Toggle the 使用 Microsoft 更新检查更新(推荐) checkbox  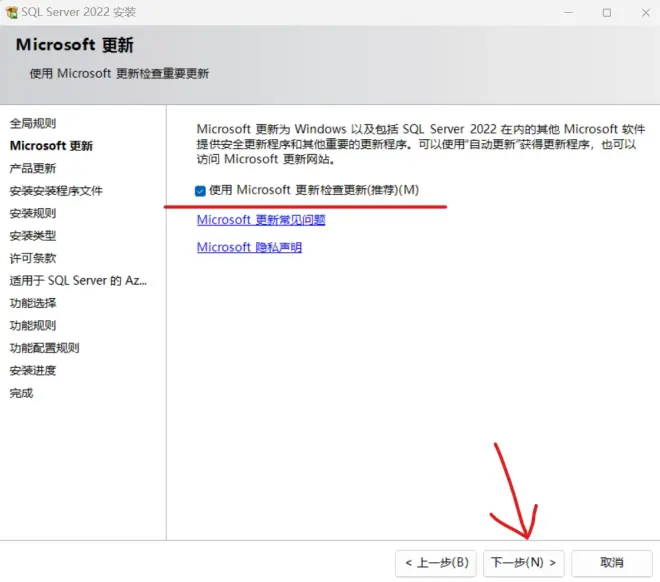[x=200, y=191]
